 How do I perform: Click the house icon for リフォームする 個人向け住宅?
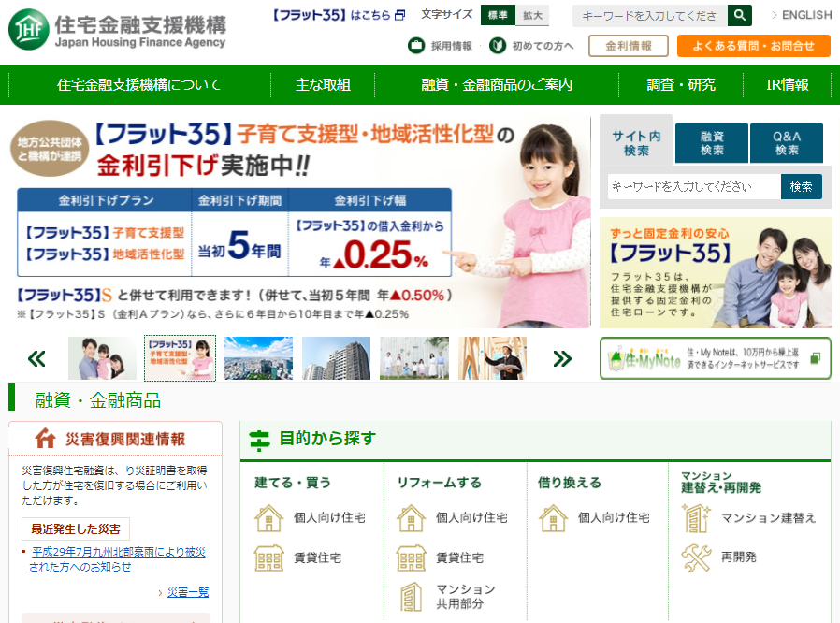pos(411,518)
